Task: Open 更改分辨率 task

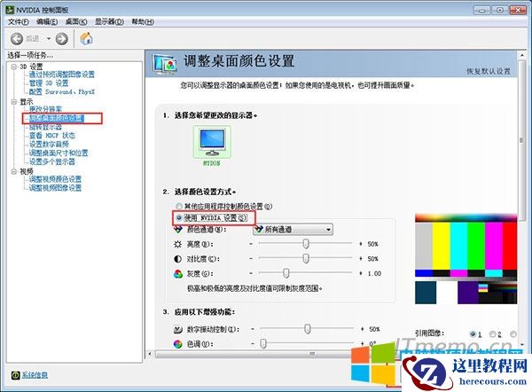Action: tap(45, 109)
